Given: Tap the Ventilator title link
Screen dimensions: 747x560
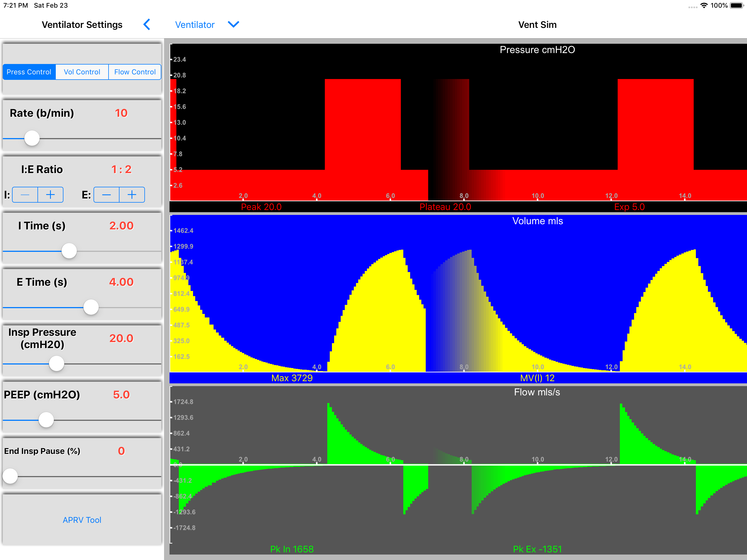Looking at the screenshot, I should [194, 25].
